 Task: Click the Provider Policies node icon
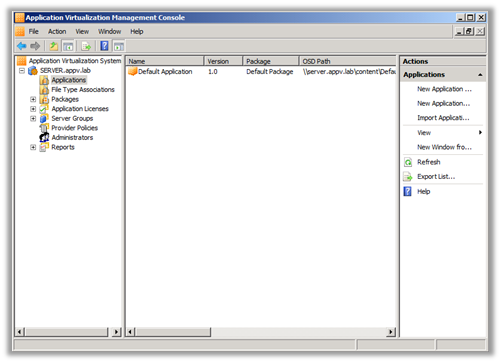click(44, 128)
